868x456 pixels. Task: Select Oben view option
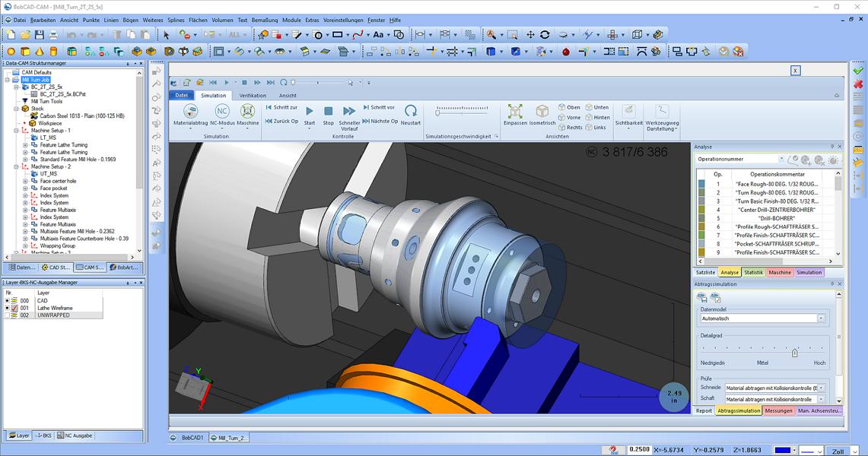569,107
